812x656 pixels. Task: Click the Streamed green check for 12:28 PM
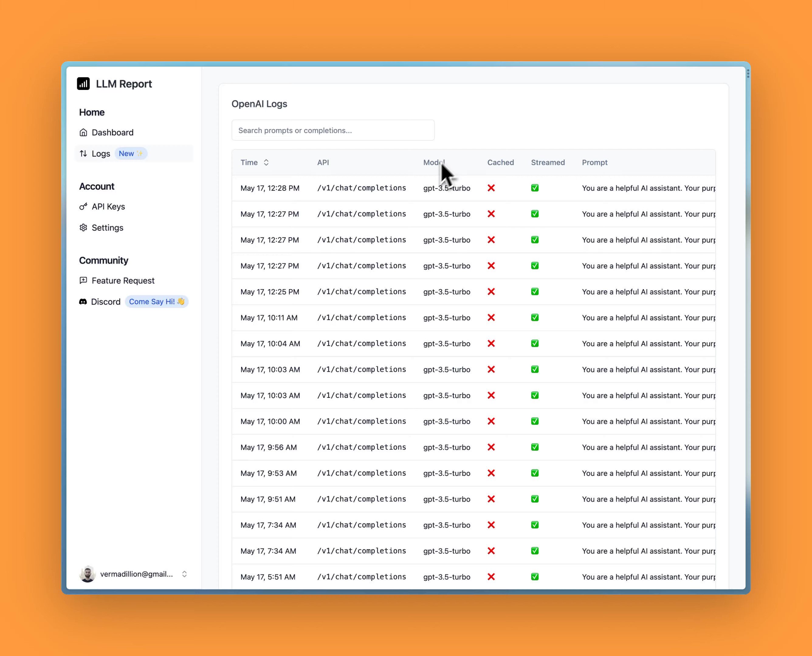tap(535, 188)
